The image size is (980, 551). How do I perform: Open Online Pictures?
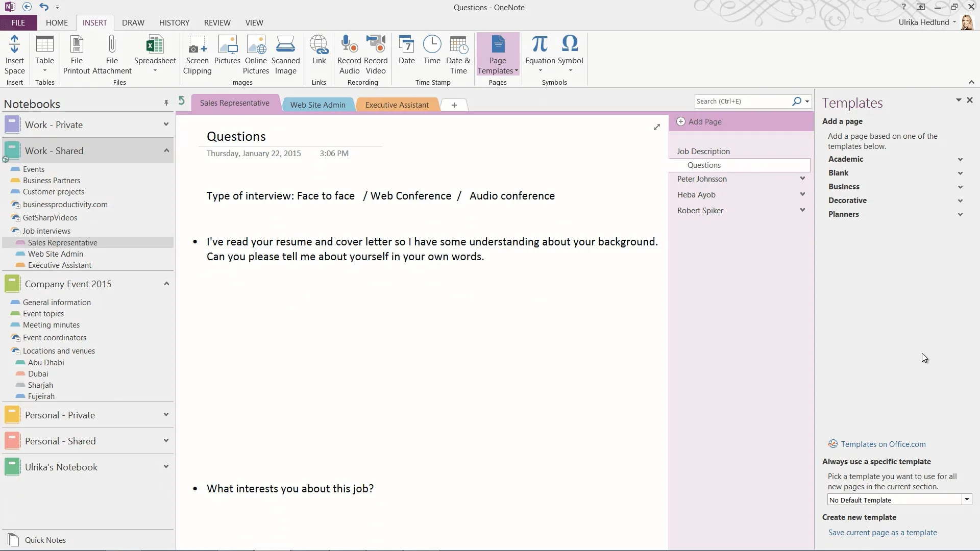256,55
